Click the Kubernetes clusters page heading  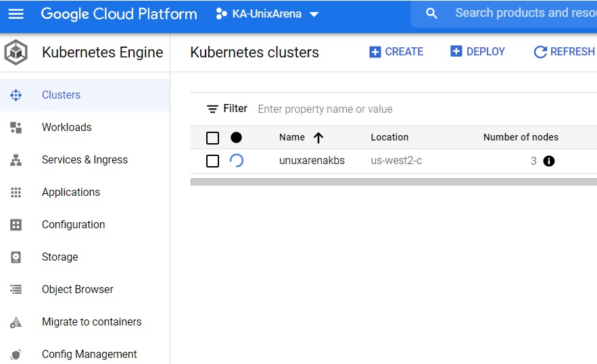click(x=254, y=52)
